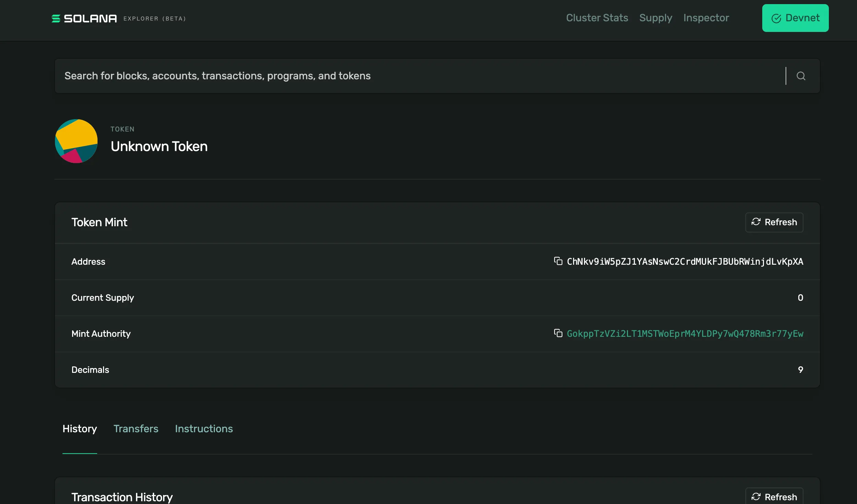
Task: Switch to the Transfers tab
Action: click(136, 429)
